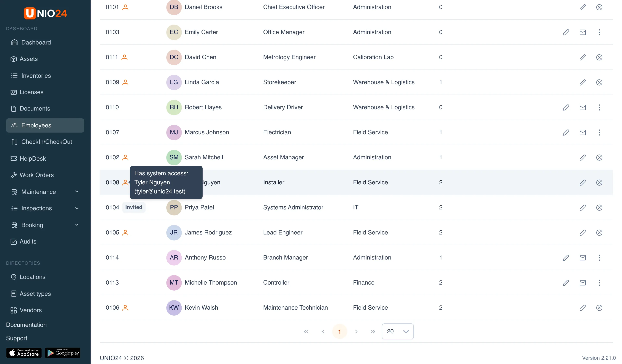Image resolution: width=622 pixels, height=364 pixels.
Task: Edit Kevin Walsh with the pencil icon
Action: point(582,308)
